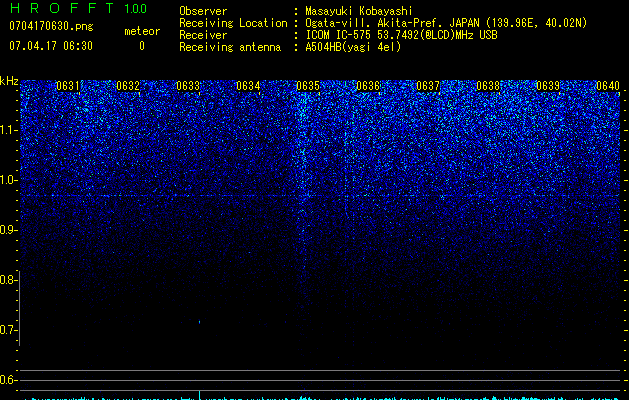Viewport: 629px width, 400px height.
Task: Click the 0632 time label
Action: coord(128,86)
